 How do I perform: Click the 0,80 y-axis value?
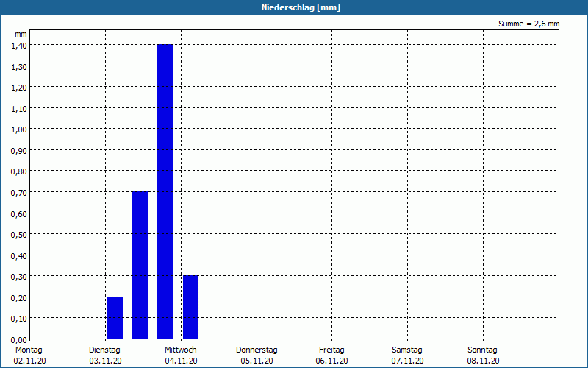click(x=19, y=171)
